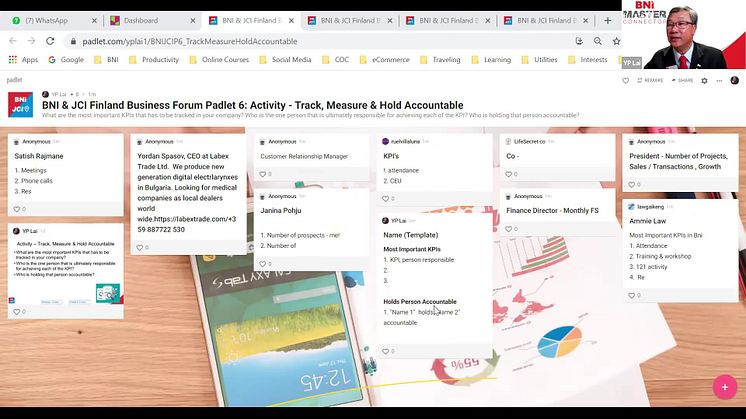Click the ruelvillaluna author avatar
The image size is (746, 419).
pos(385,141)
